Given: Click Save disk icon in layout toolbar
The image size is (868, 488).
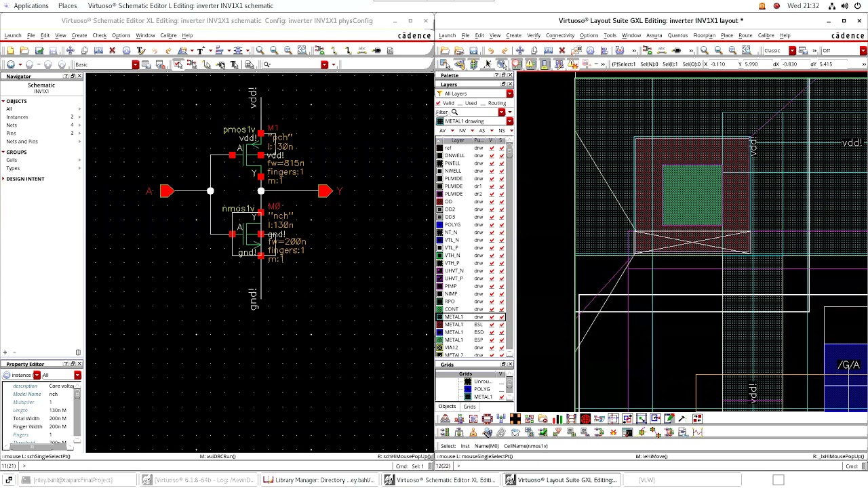Looking at the screenshot, I should (x=473, y=50).
